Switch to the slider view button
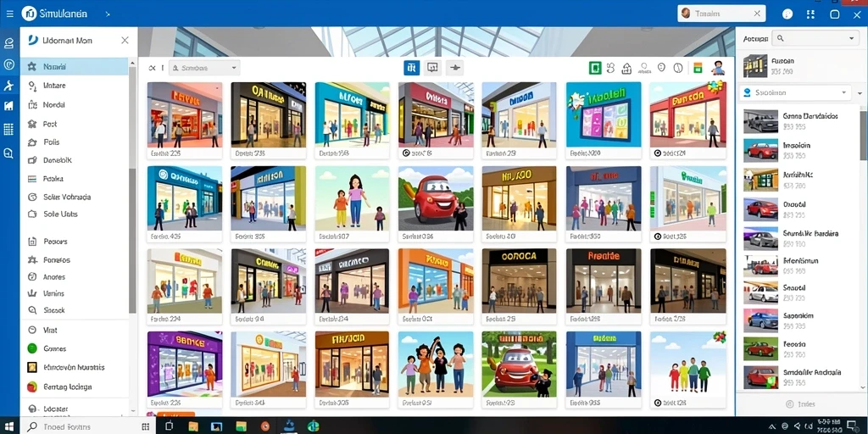The image size is (868, 434). coord(455,68)
